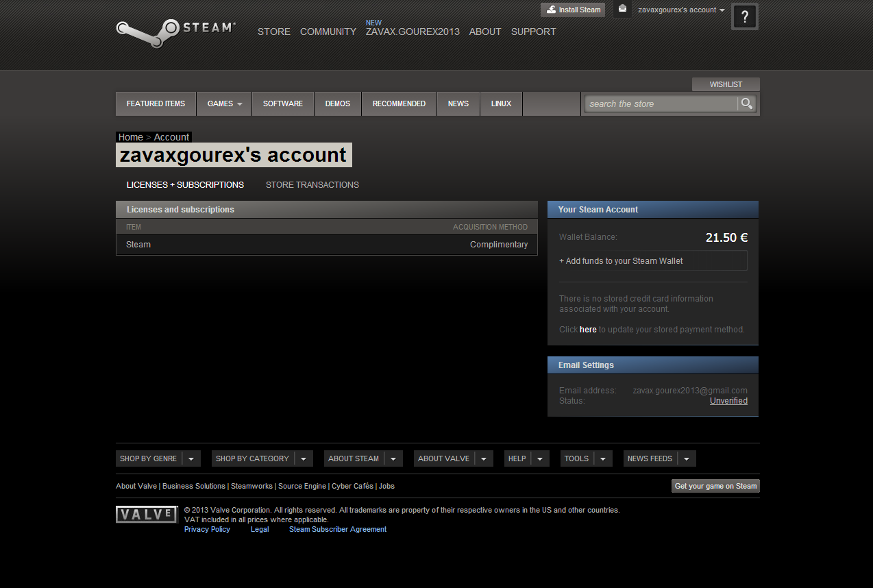Go to the SUPPORT page
Screen dimensions: 873x588
(534, 32)
